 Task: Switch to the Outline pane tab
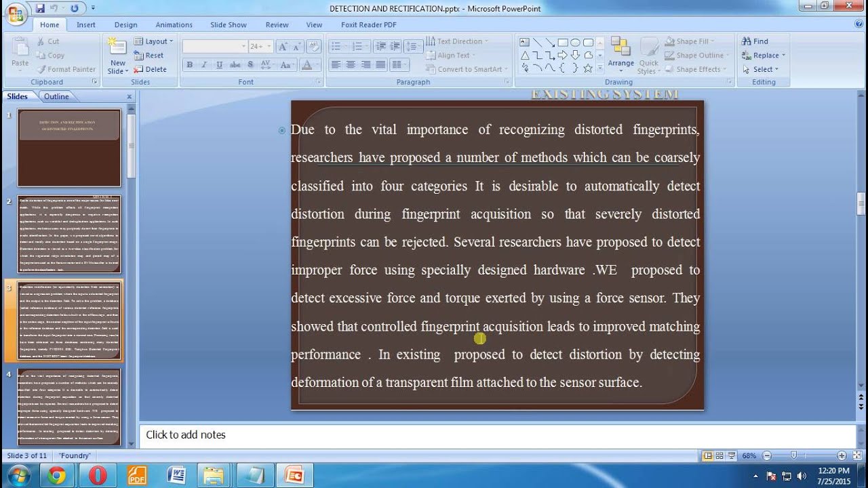click(56, 96)
